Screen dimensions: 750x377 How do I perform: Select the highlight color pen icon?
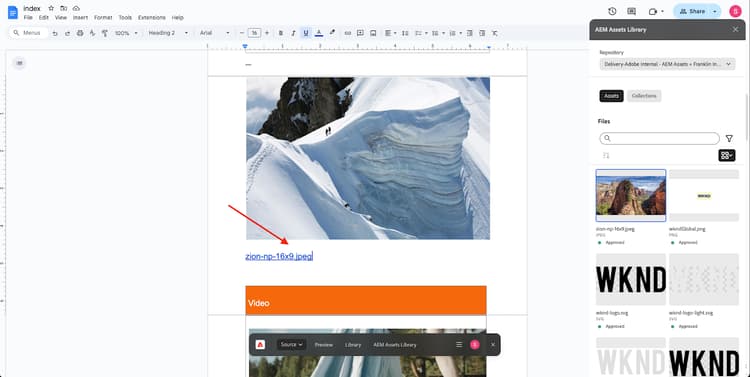tap(332, 33)
